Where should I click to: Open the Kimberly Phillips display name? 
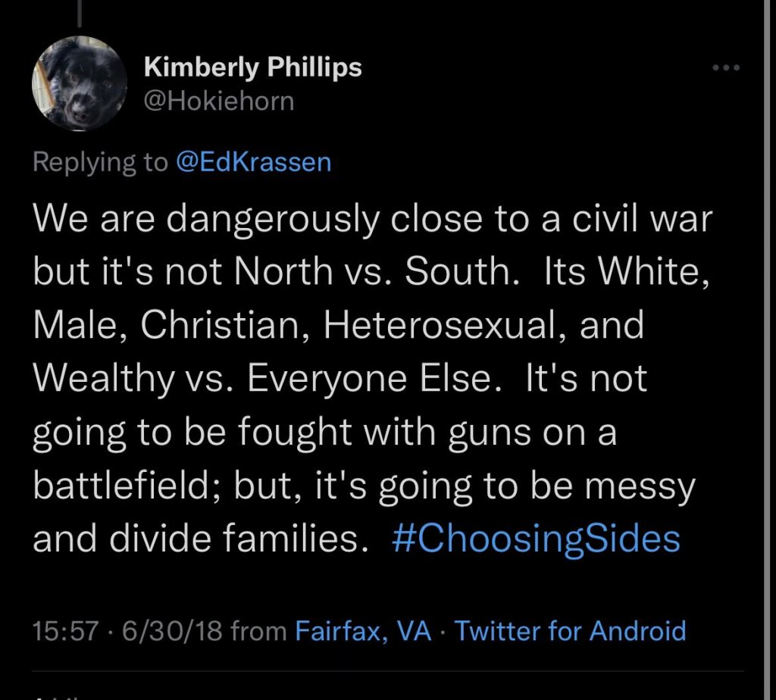click(253, 67)
